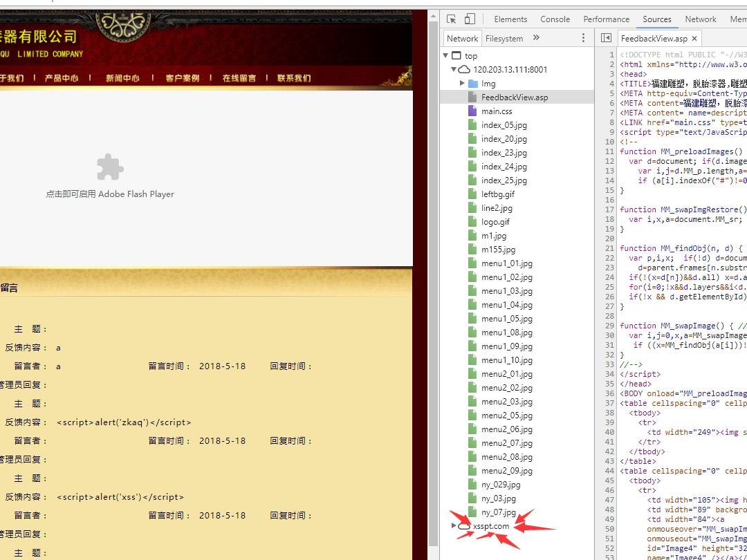
Task: Open menu1_02.jpg file
Action: [507, 277]
